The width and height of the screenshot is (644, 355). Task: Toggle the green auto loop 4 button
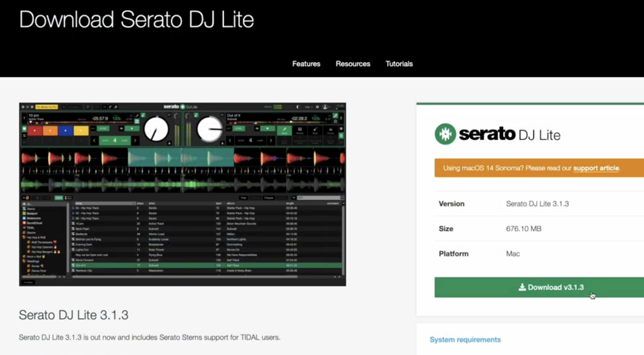(114, 140)
